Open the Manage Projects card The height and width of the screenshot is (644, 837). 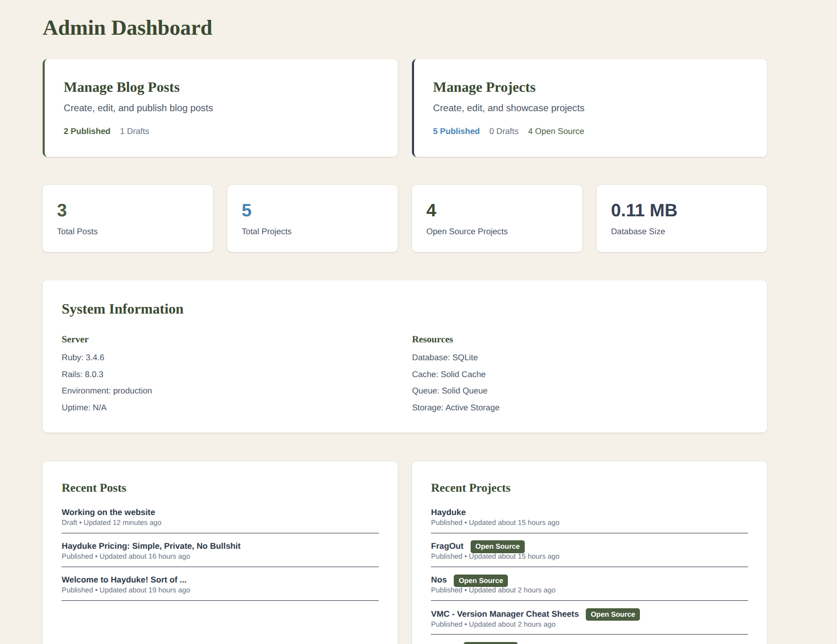(484, 87)
